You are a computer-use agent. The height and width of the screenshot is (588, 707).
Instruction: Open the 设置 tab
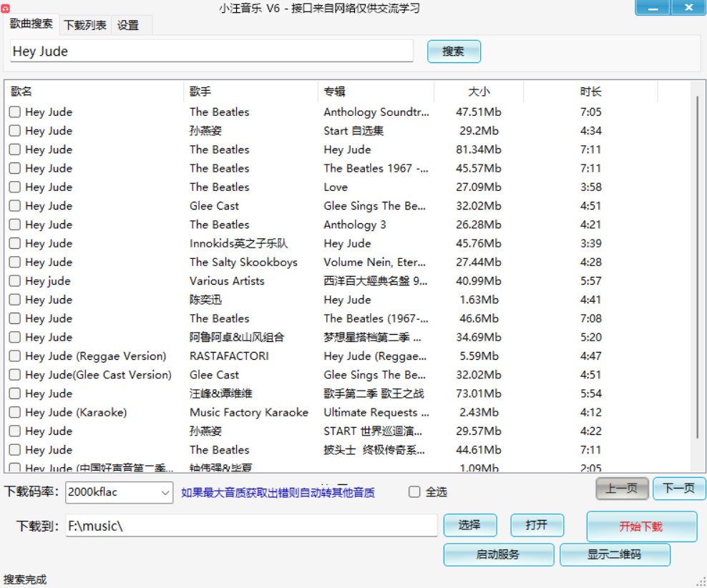(x=128, y=25)
